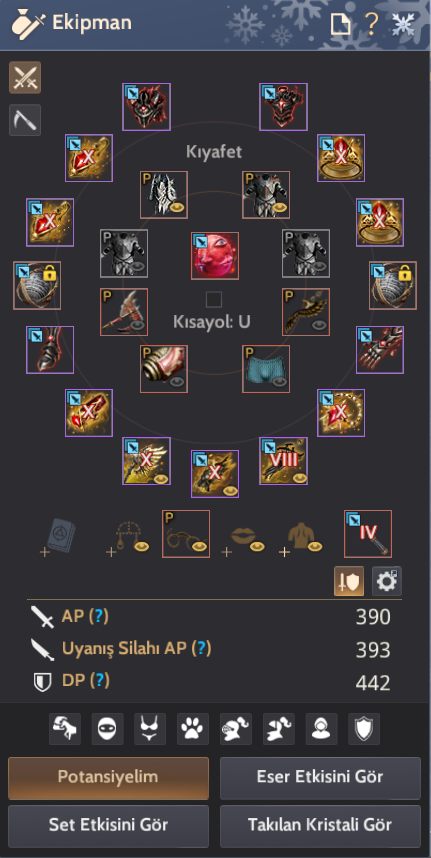Click the snowflake icon at top right
Viewport: 431px width, 858px height.
[404, 24]
